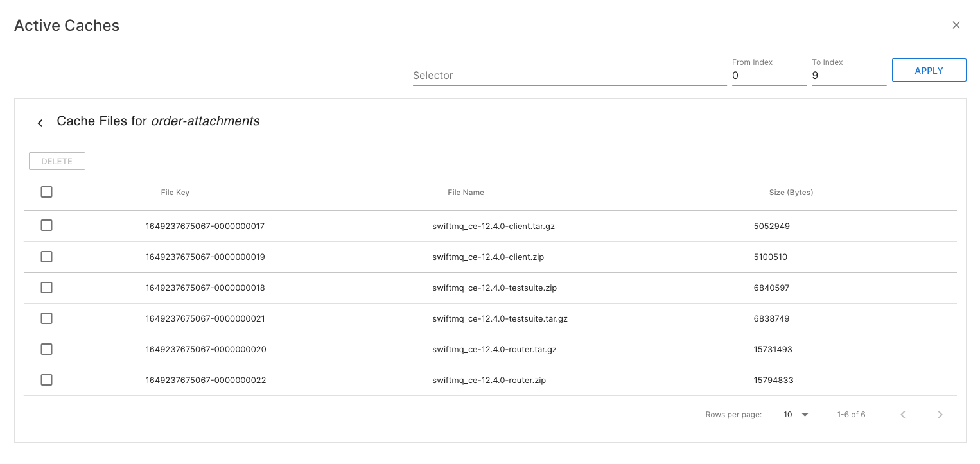Tick checkbox for swiftmq_ce-12.4.0-testsuite.zip
Image resolution: width=980 pixels, height=464 pixels.
point(46,288)
